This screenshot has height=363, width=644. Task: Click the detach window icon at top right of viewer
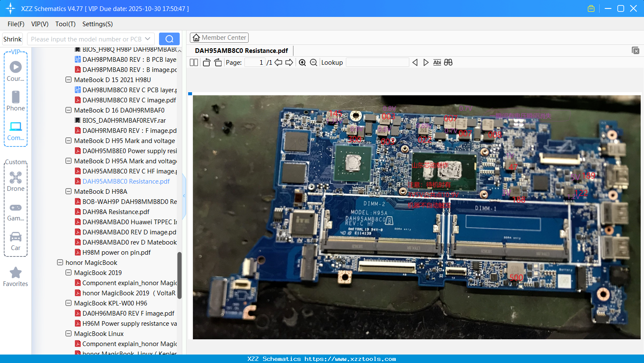[x=636, y=50]
